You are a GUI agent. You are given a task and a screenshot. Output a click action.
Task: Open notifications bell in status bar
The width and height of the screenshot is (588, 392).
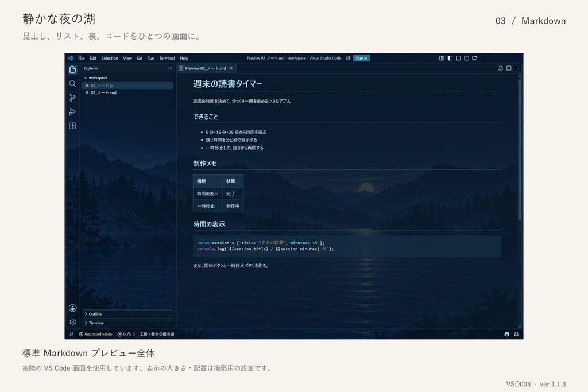coord(516,334)
